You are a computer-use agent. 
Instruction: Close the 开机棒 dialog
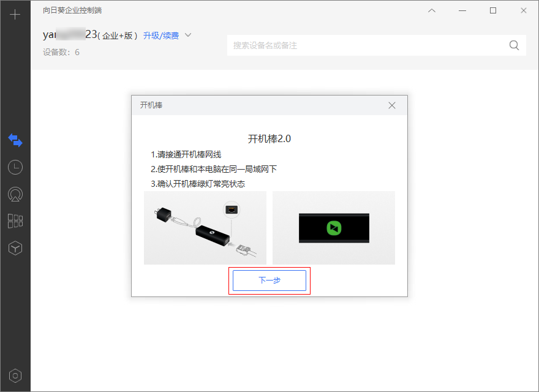(392, 105)
